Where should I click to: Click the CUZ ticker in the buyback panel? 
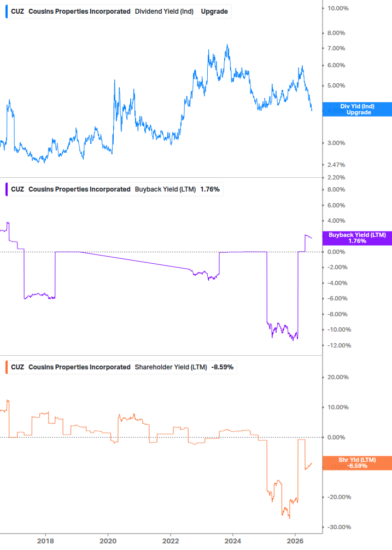point(17,189)
